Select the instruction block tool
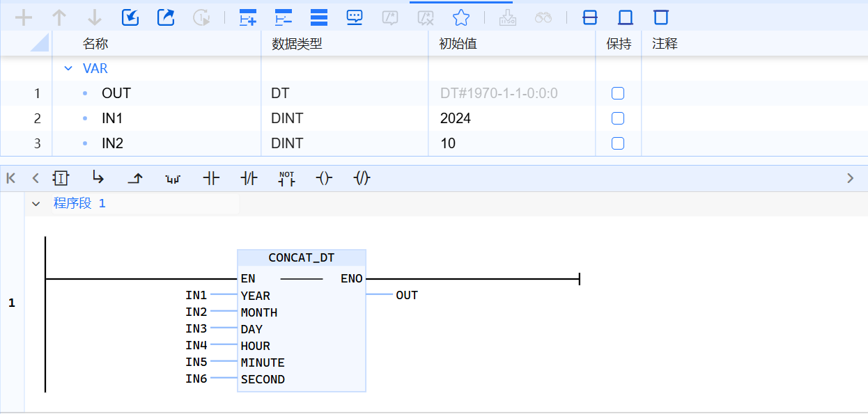This screenshot has height=414, width=868. tap(61, 178)
